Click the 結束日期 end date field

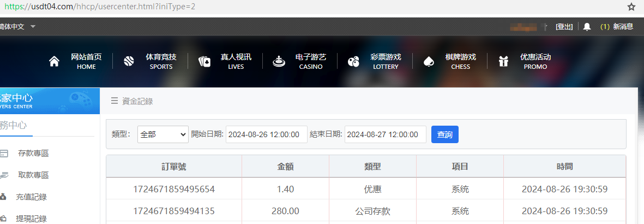pyautogui.click(x=385, y=134)
